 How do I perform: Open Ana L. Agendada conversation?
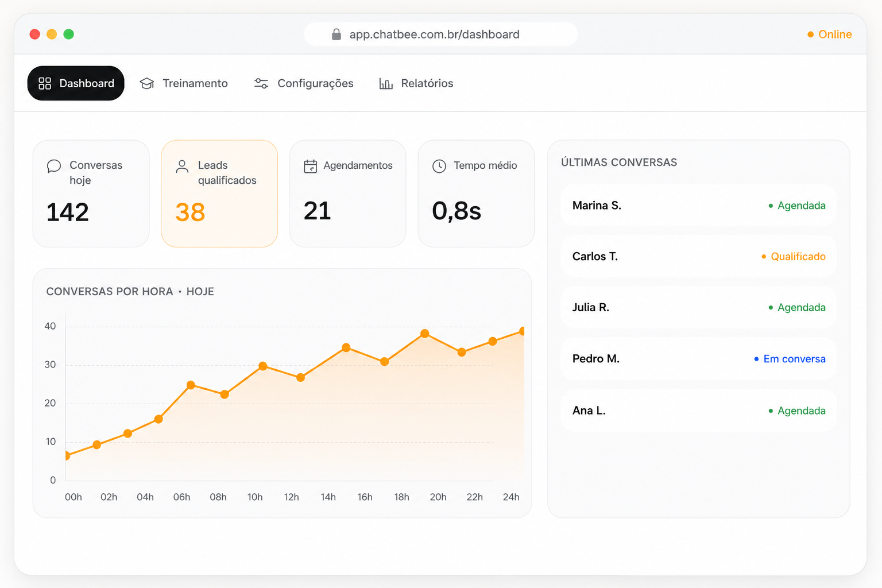698,411
